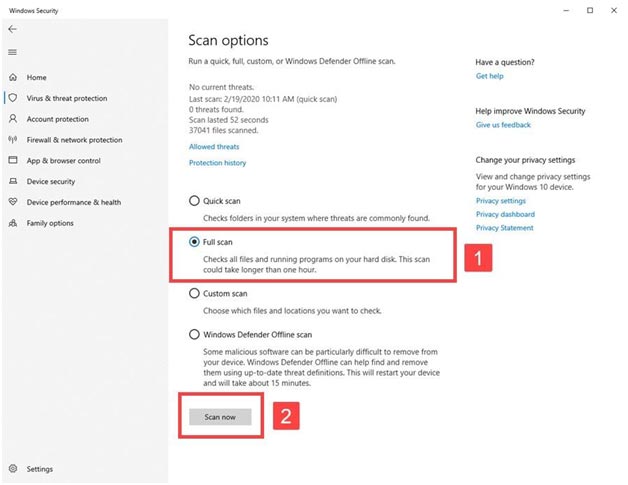Open the Allowed threats link
Viewport: 628px width, 485px height.
pos(214,147)
